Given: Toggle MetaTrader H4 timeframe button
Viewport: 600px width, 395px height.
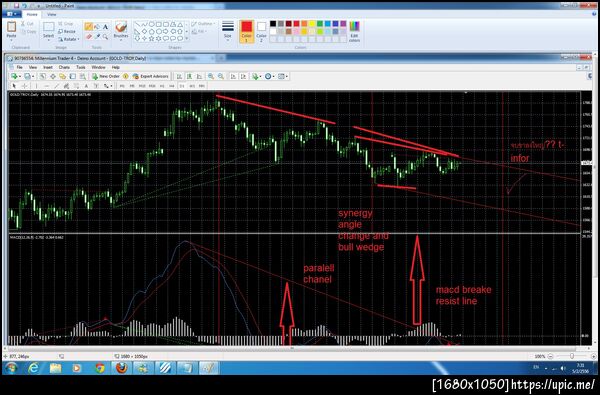Looking at the screenshot, I should 172,86.
